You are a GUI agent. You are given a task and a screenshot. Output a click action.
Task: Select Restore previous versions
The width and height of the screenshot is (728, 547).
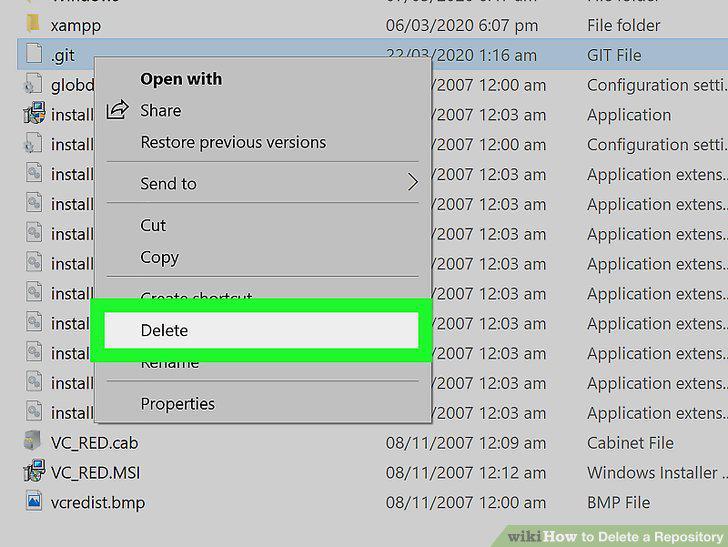pos(233,142)
